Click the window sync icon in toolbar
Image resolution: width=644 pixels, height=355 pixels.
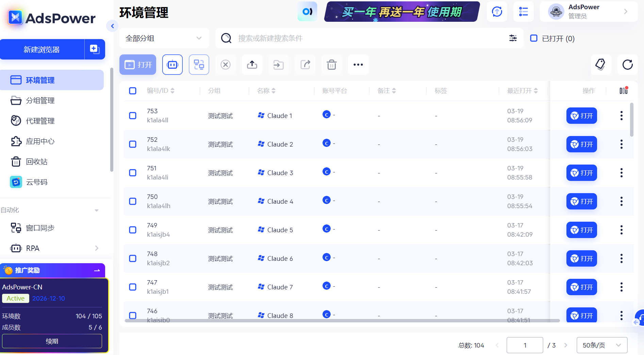pyautogui.click(x=199, y=65)
